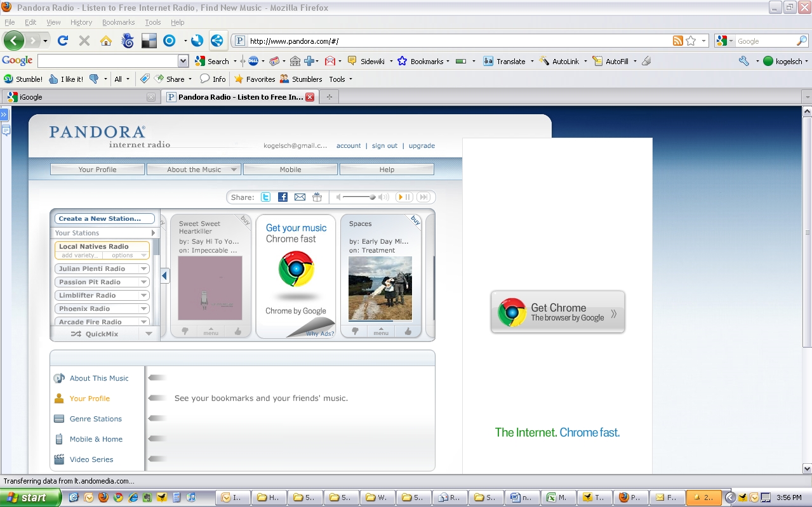Expand the Your Stations arrow
812x507 pixels.
click(153, 233)
